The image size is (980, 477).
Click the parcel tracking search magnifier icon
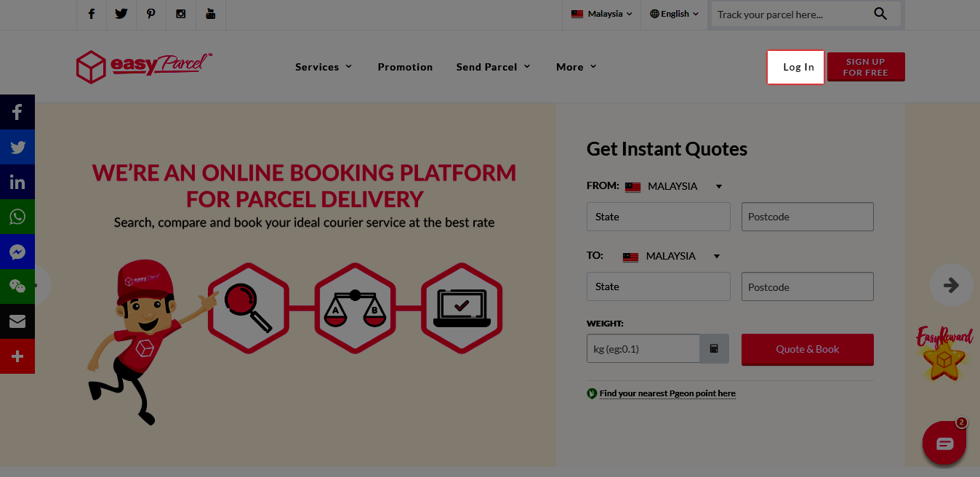coord(880,14)
